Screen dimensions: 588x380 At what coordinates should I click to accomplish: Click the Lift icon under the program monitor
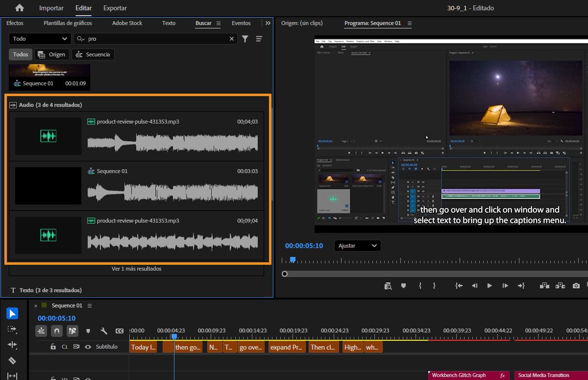pyautogui.click(x=544, y=285)
